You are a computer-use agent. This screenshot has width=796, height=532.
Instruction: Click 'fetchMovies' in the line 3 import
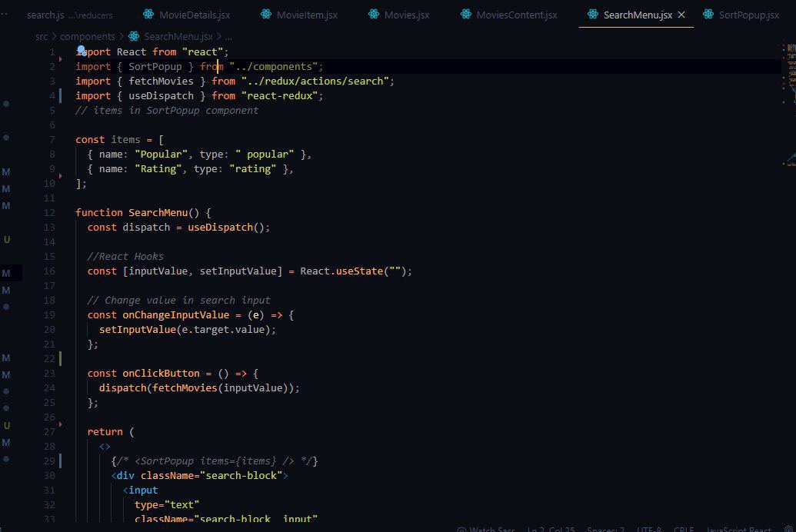[161, 81]
